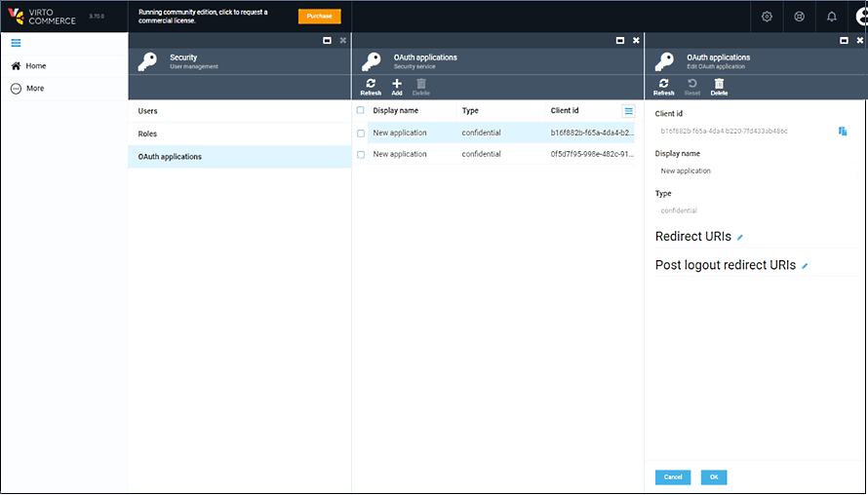The height and width of the screenshot is (495, 868).
Task: Click the hamburger menu icon in sidebar
Action: click(x=16, y=43)
